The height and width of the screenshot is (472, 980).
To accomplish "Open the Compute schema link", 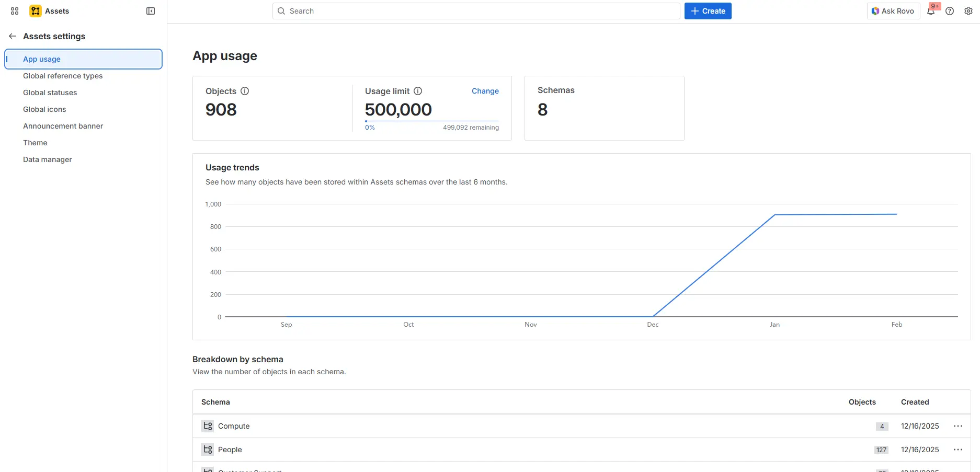I will pos(234,426).
